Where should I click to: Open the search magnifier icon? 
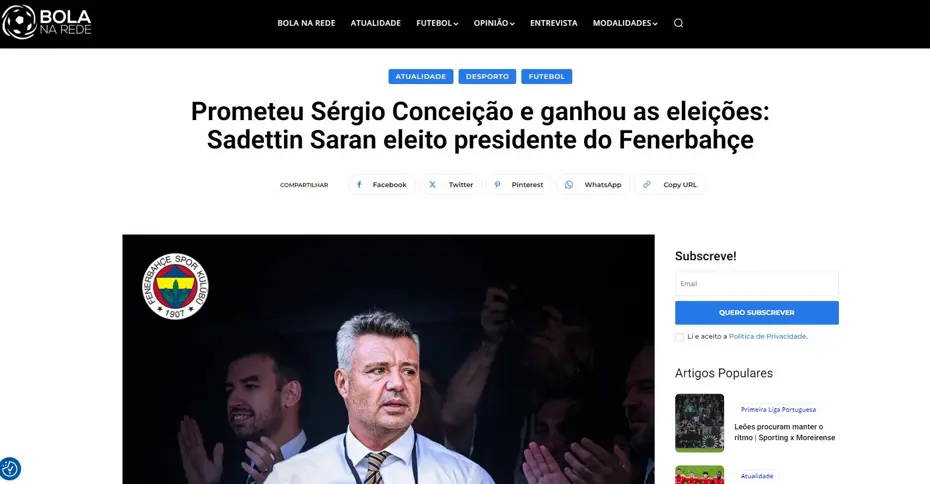click(x=679, y=23)
